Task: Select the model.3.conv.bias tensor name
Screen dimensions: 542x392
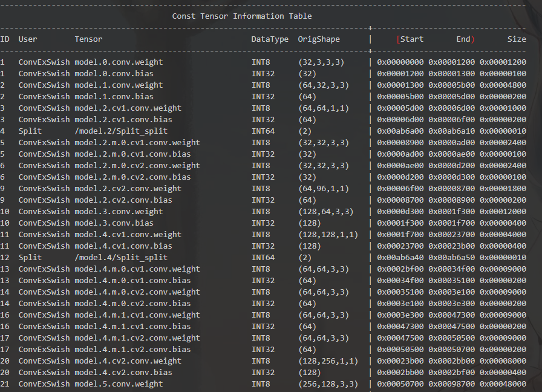Action: point(114,223)
